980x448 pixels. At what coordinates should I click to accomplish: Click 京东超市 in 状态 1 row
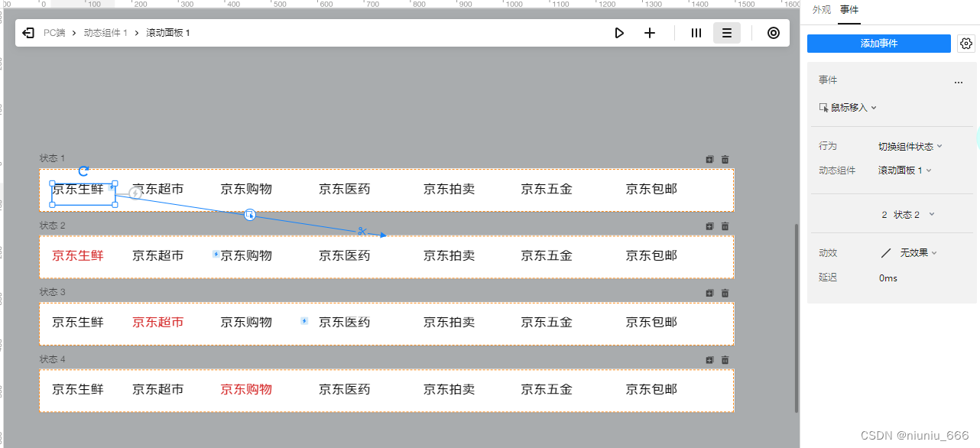[158, 189]
